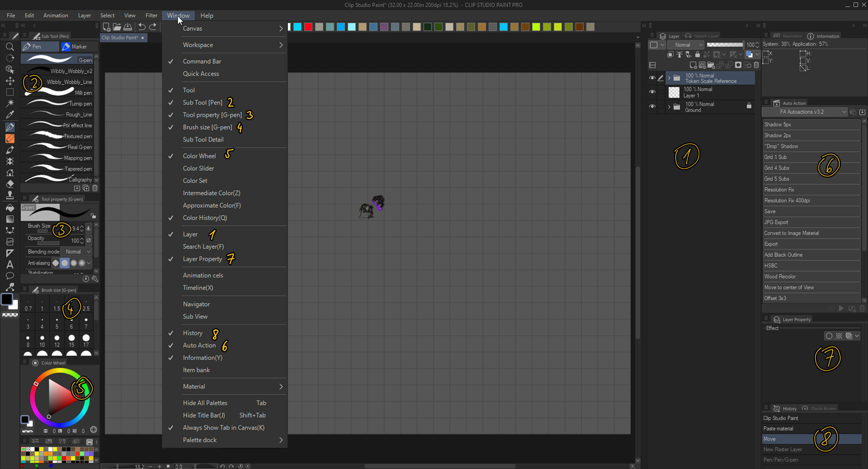
Task: Select the Eraser tool
Action: pos(10,184)
